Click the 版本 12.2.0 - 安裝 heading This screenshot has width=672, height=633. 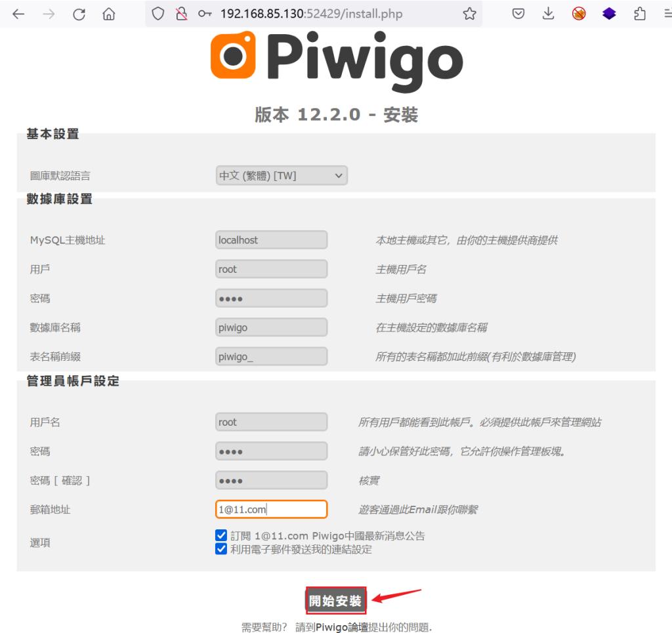pos(337,115)
